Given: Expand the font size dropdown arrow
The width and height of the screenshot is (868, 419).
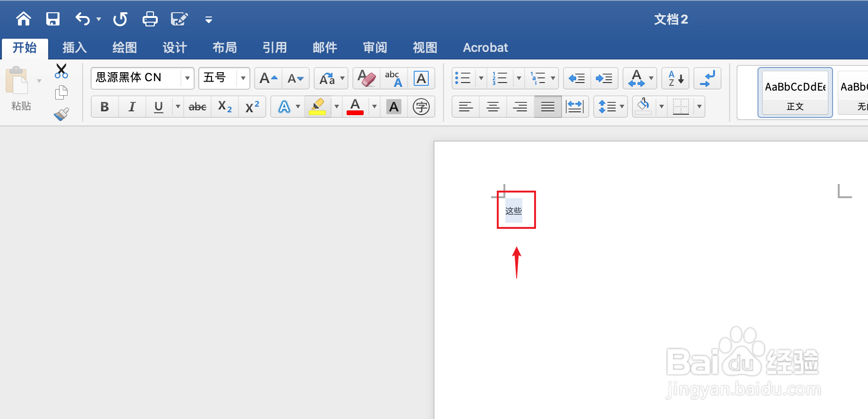Looking at the screenshot, I should point(243,78).
